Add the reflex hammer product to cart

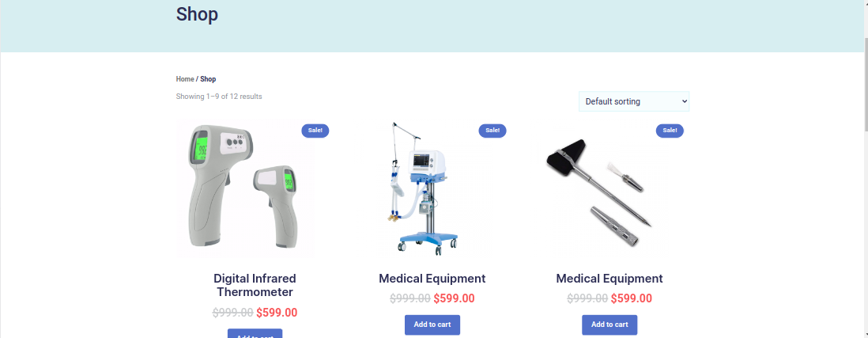[609, 325]
